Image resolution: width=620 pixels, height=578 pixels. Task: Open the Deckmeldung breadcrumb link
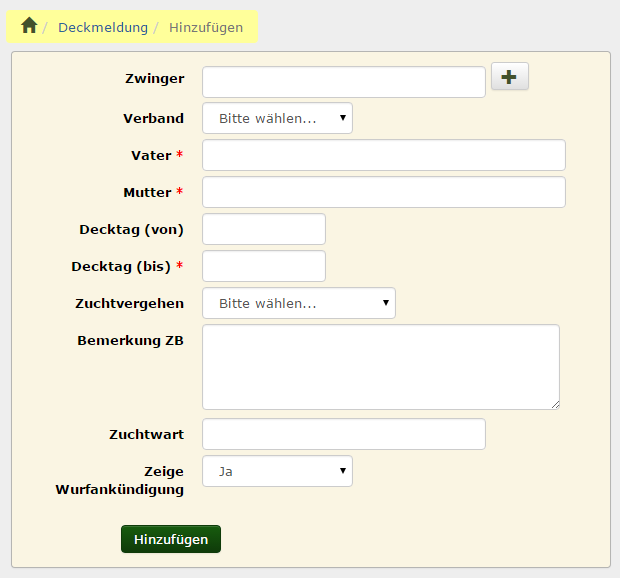(103, 28)
